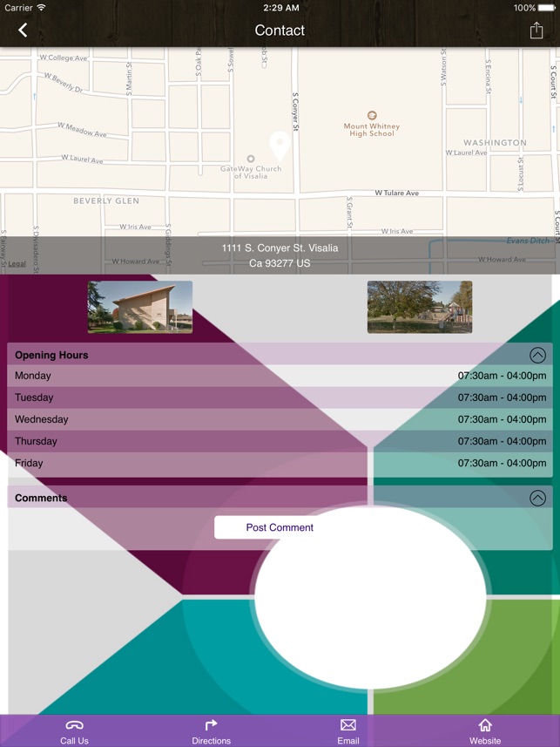
Task: Tap the location pin on the map
Action: [x=280, y=146]
